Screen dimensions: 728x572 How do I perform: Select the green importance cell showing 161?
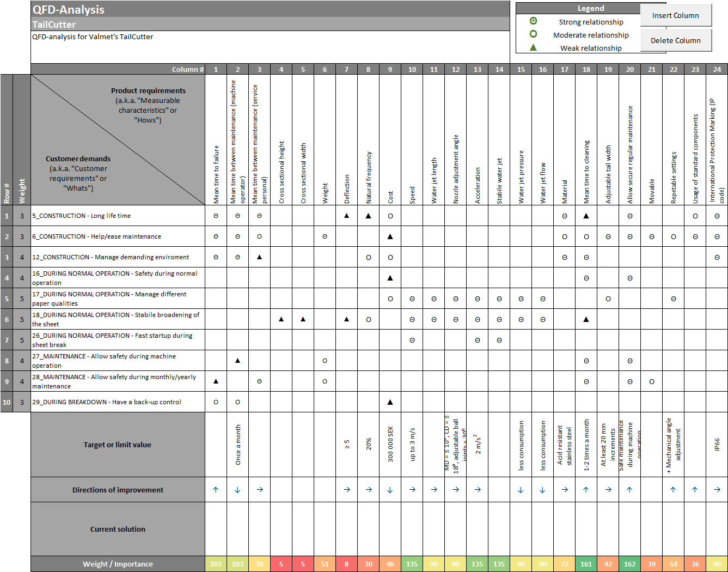point(586,564)
